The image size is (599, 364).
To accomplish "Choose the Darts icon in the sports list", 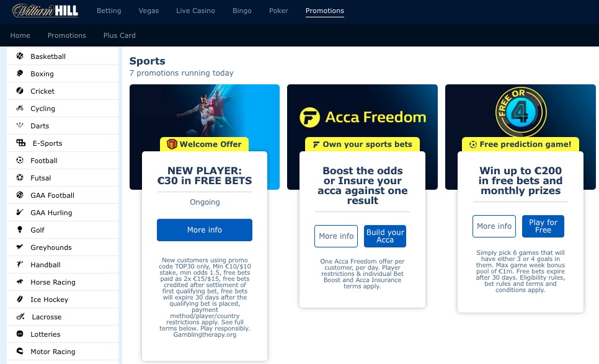I will pyautogui.click(x=20, y=125).
